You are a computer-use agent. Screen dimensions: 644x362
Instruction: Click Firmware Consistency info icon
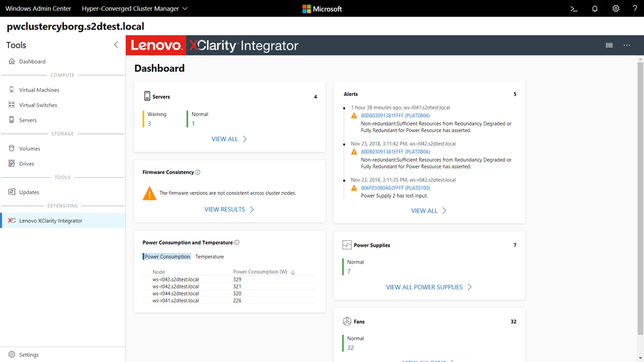point(198,173)
